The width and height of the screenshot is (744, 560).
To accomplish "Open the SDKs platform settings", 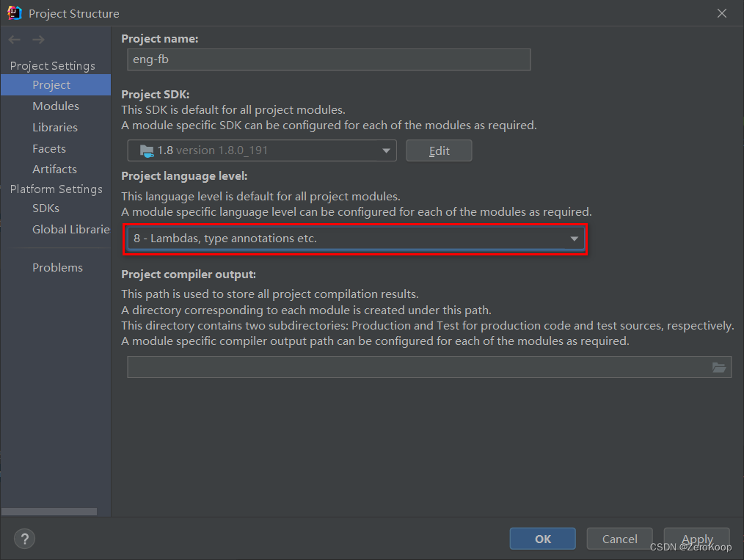I will tap(56, 208).
